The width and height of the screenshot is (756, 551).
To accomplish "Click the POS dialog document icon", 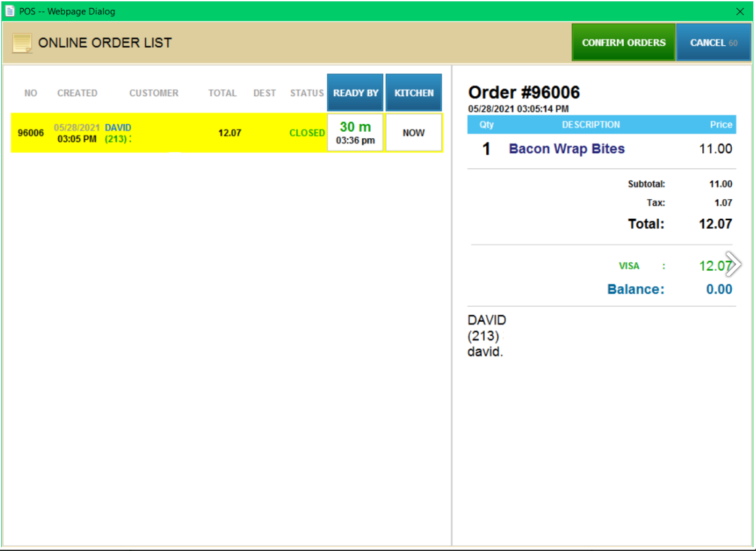I will 10,11.
